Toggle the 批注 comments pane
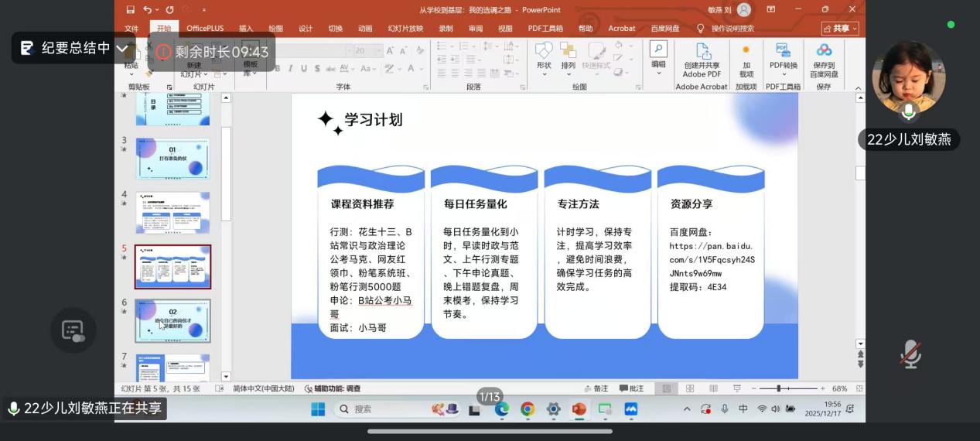The image size is (980, 441). 631,388
